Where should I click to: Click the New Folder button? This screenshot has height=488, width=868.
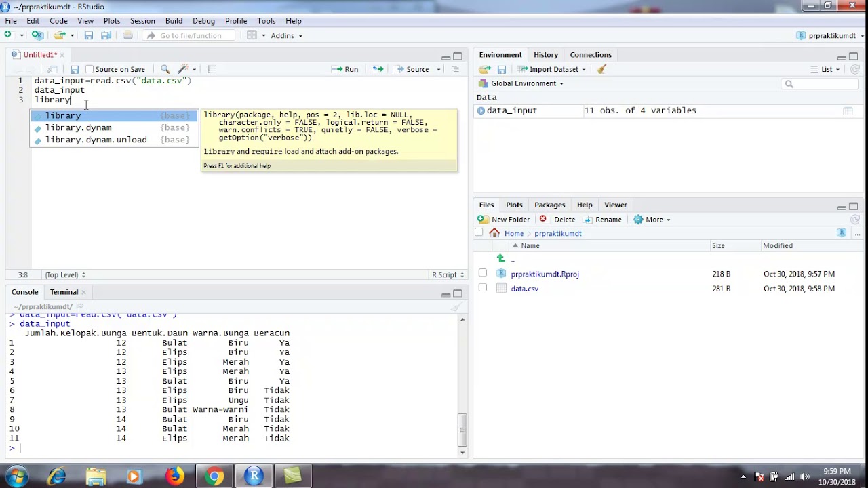[504, 220]
